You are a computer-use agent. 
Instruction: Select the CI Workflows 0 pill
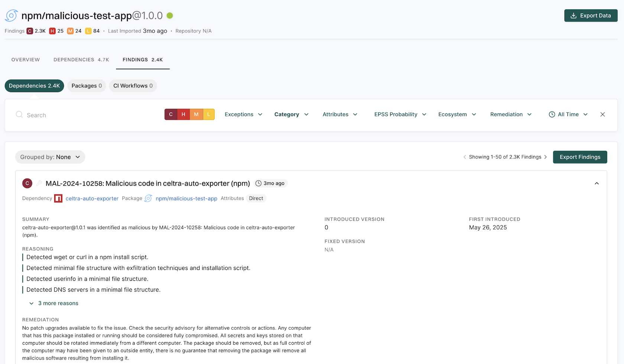133,86
